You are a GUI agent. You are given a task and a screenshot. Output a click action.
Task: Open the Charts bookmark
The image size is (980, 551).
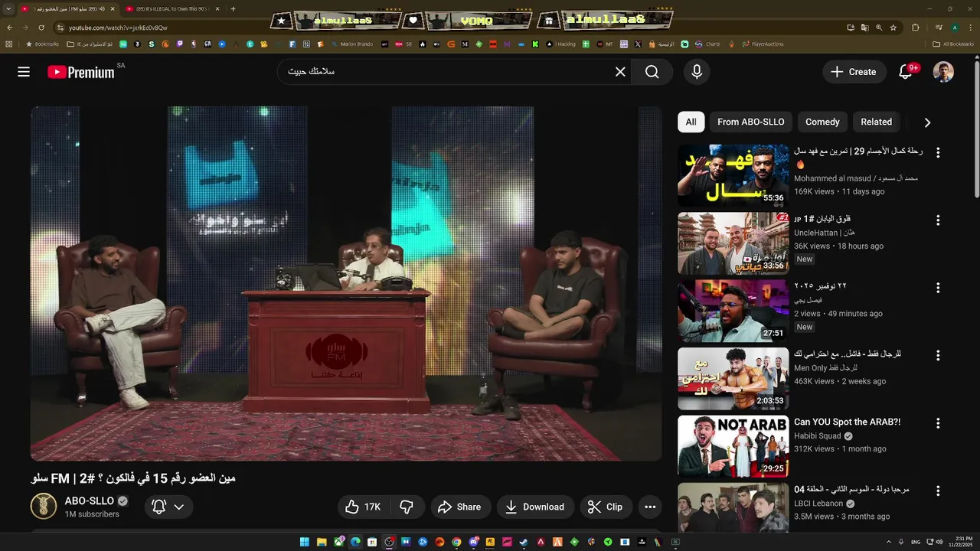[x=706, y=44]
